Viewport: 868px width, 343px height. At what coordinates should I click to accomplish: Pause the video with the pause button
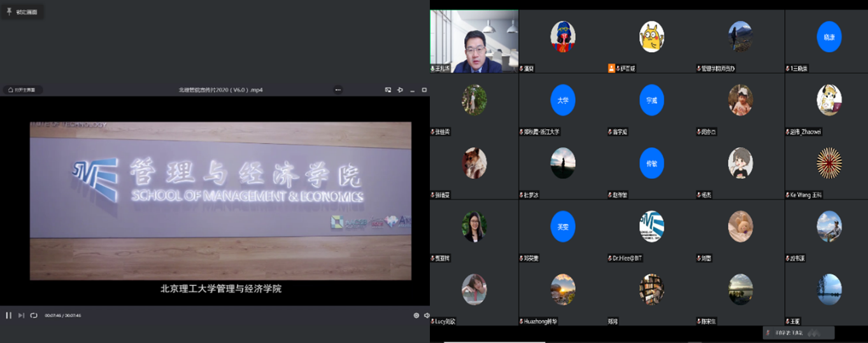[8, 315]
